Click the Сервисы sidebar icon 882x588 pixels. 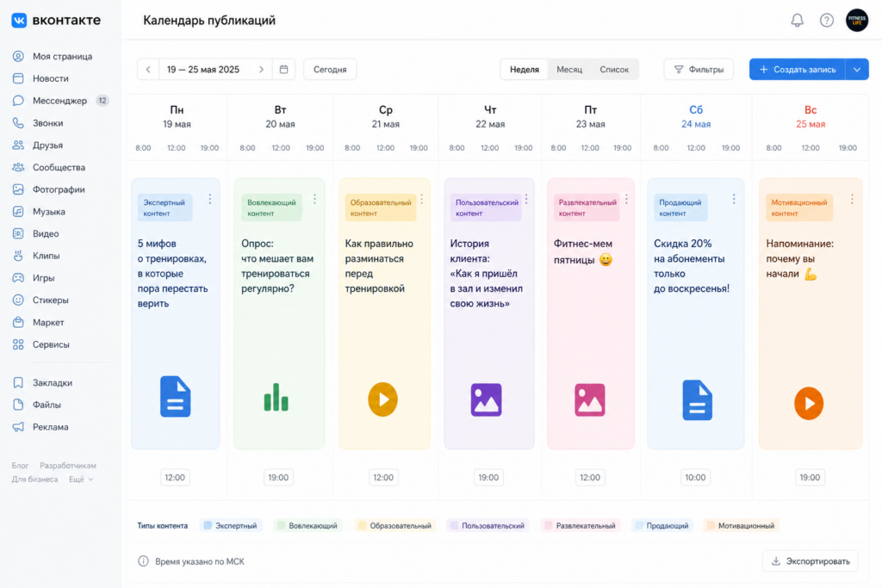(19, 344)
